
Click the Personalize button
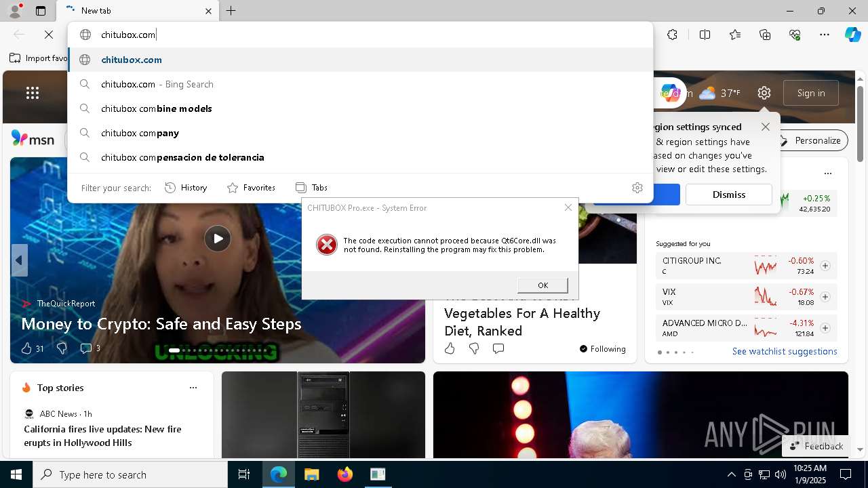[x=810, y=140]
